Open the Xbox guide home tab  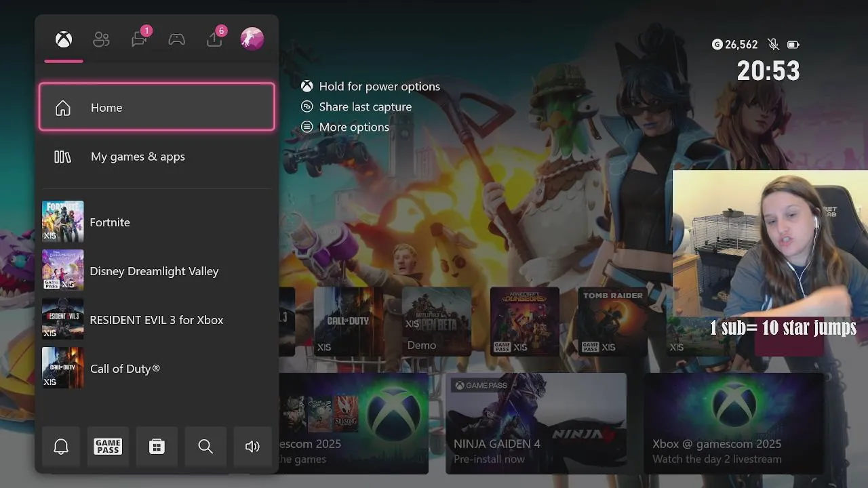pyautogui.click(x=64, y=39)
